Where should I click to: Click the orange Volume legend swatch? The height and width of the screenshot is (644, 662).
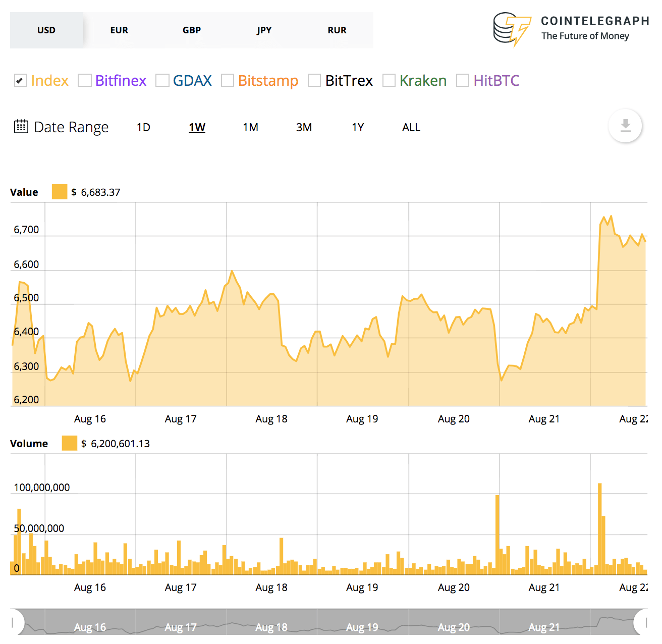click(69, 443)
